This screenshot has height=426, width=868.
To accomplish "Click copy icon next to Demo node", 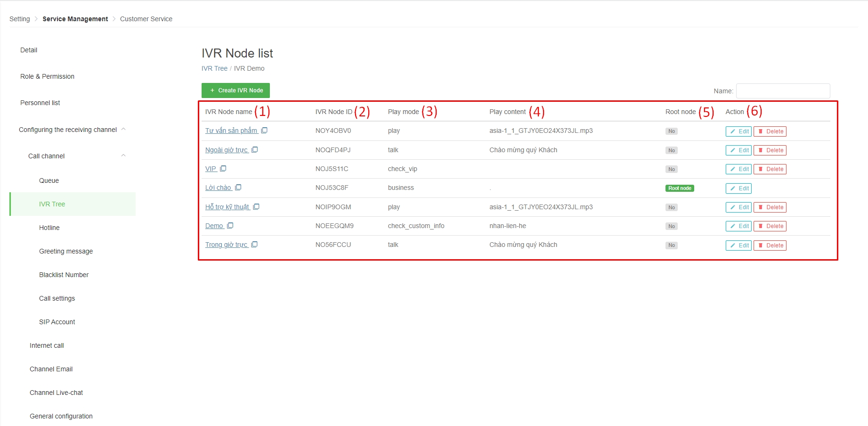I will pos(230,226).
